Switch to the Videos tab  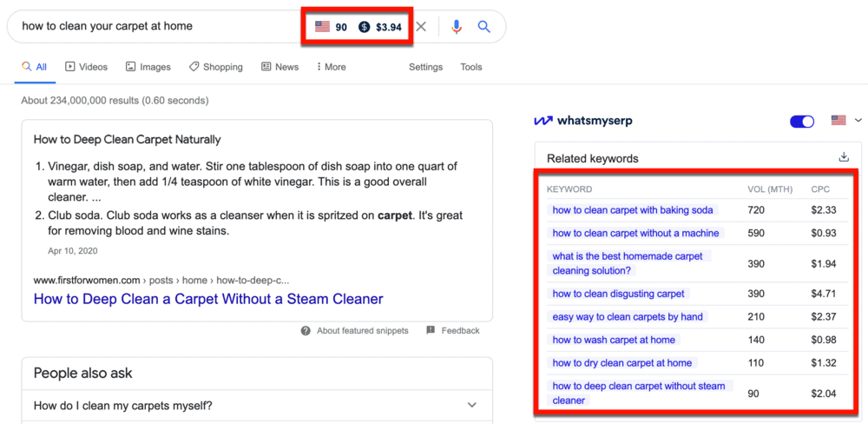click(x=86, y=67)
